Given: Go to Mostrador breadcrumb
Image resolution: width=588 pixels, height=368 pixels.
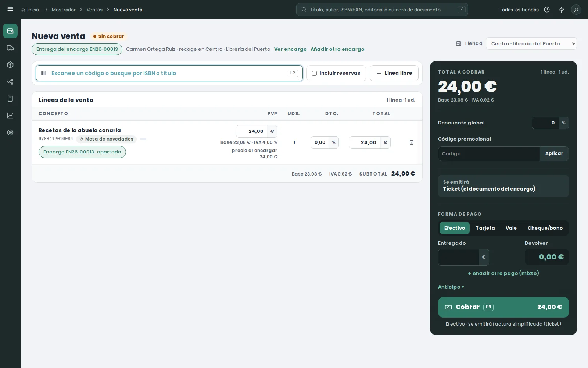Looking at the screenshot, I should tap(64, 10).
